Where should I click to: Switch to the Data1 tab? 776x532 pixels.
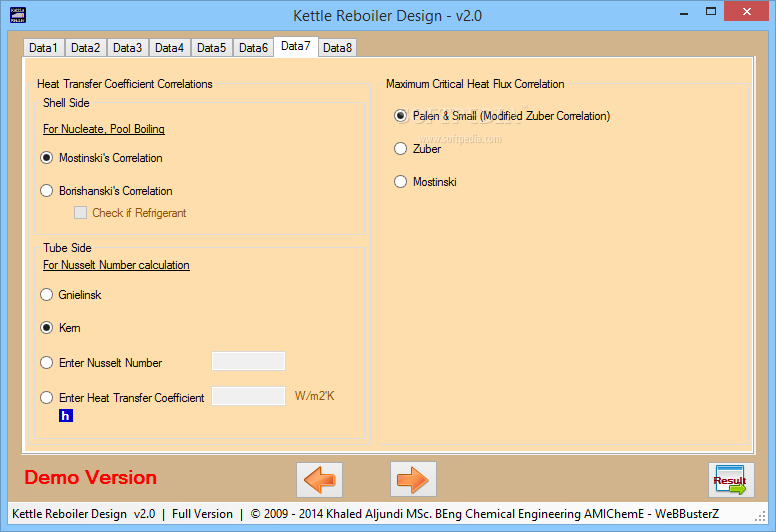(44, 48)
